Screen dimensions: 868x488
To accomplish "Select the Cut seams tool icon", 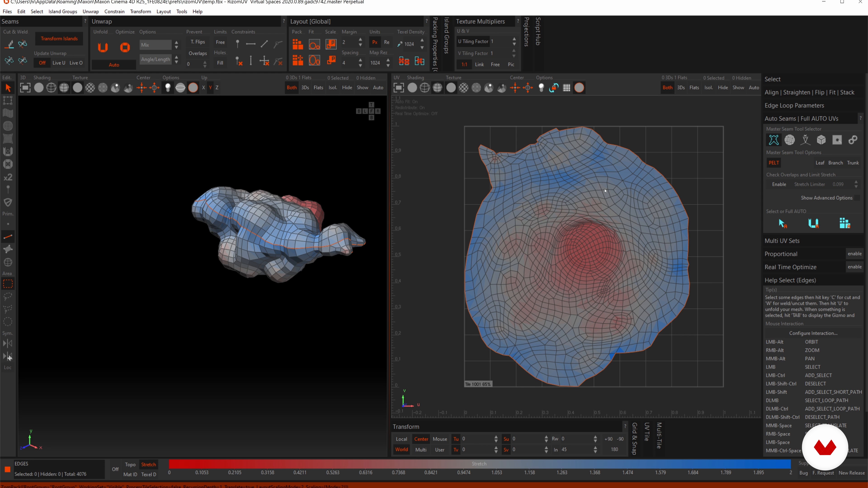I will pyautogui.click(x=9, y=44).
